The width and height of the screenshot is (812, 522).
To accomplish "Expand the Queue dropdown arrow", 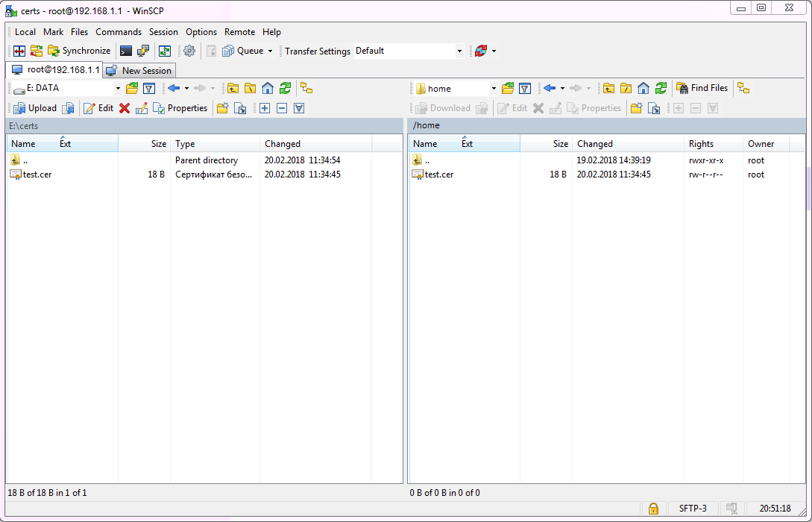I will point(270,51).
